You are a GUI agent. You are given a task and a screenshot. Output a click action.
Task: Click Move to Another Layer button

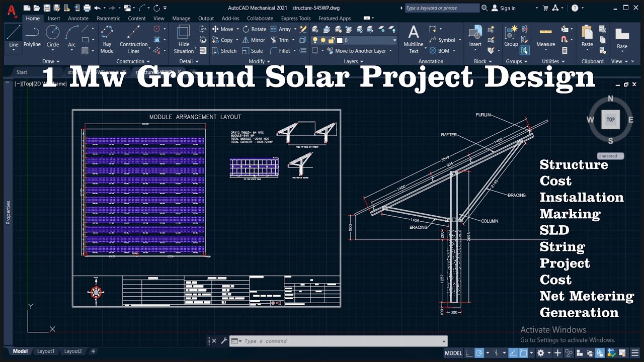pyautogui.click(x=356, y=51)
